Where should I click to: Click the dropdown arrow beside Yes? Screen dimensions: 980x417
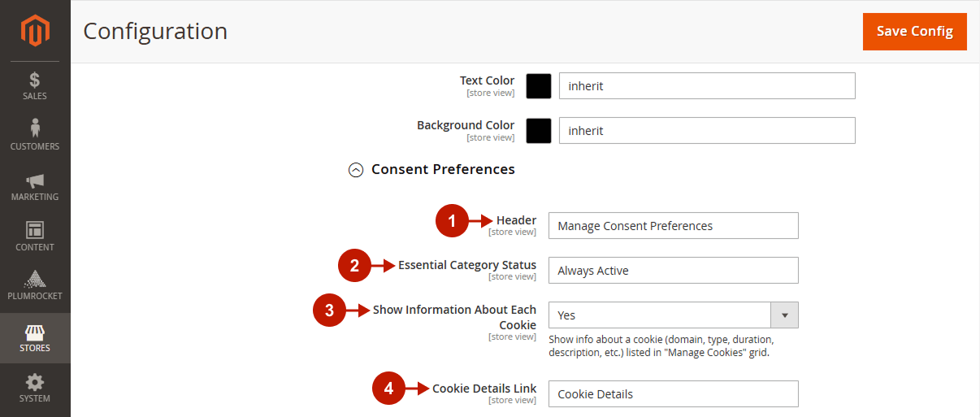[784, 315]
